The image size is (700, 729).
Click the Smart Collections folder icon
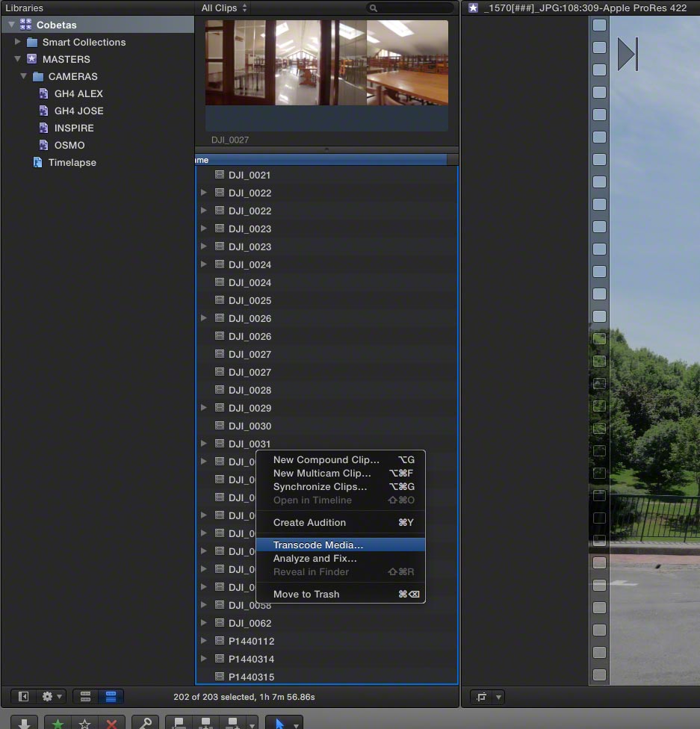[x=32, y=43]
